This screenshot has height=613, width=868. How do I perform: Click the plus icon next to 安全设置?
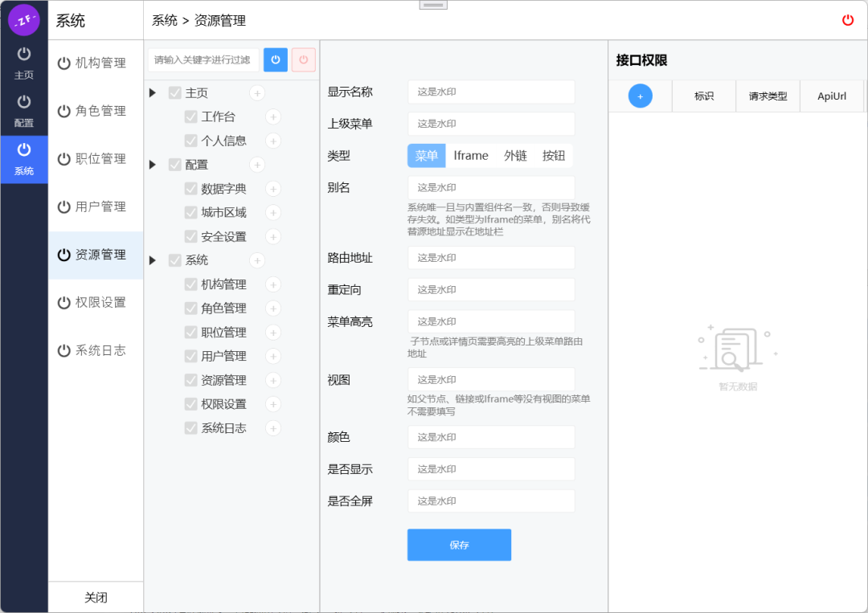click(273, 237)
